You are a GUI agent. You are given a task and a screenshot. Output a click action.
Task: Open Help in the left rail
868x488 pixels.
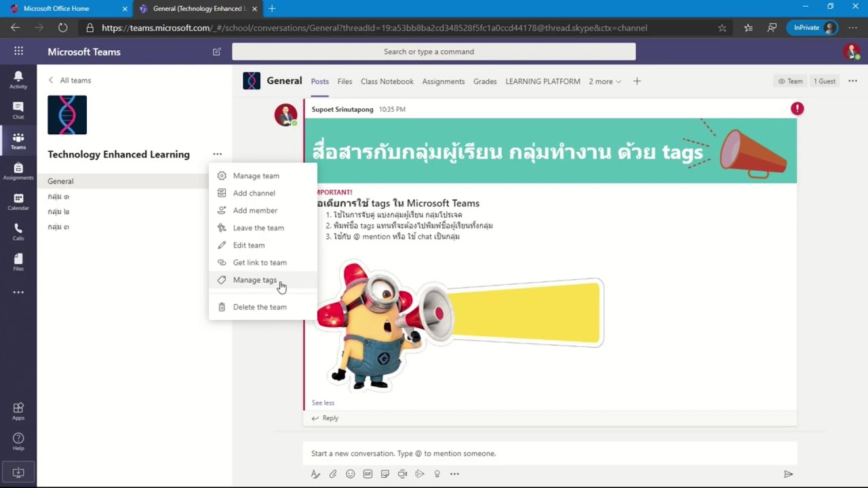[x=18, y=441]
